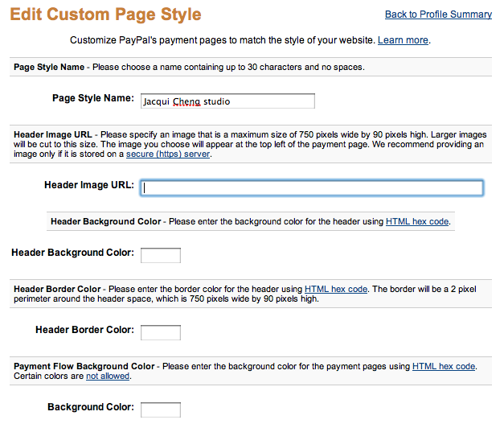
Task: Click the 'Page Style Name:' field label
Action: pyautogui.click(x=93, y=98)
